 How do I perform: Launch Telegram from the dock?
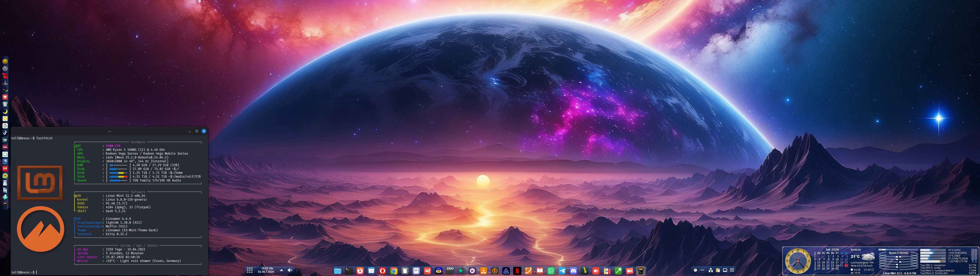562,271
